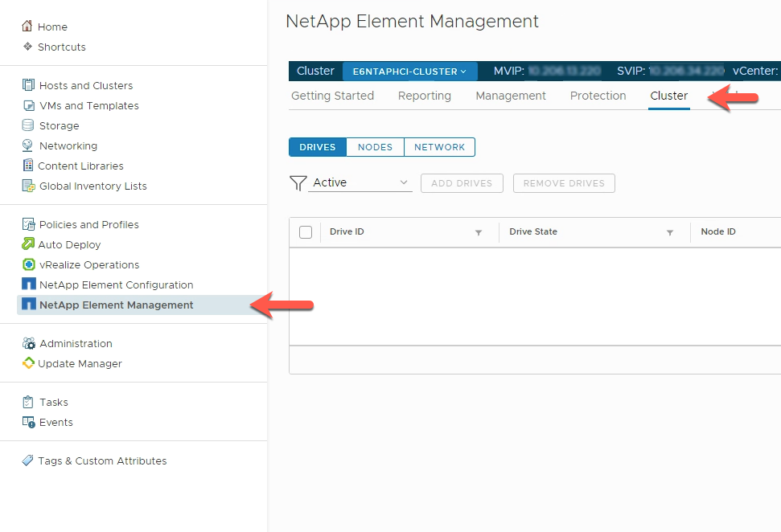Switch to the NETWORK toggle view

pos(439,147)
